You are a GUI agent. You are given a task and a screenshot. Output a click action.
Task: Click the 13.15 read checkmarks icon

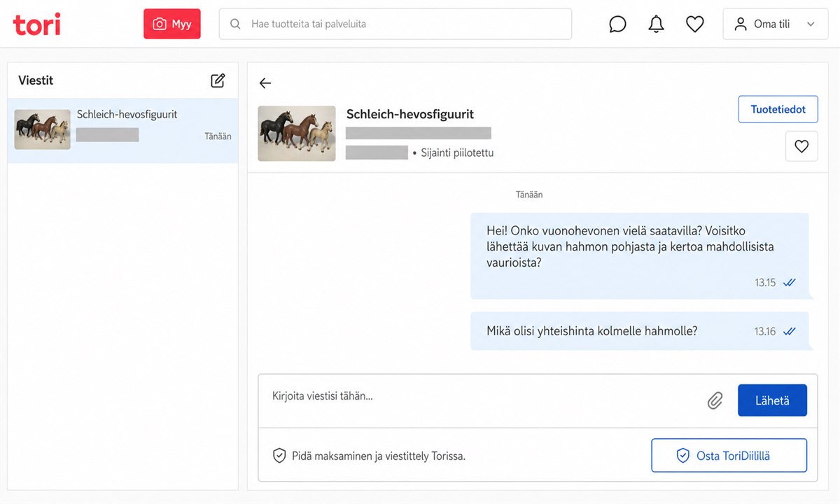pos(789,283)
